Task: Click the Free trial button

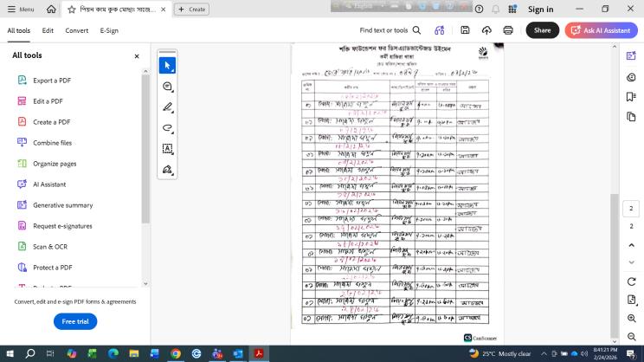Action: click(75, 321)
